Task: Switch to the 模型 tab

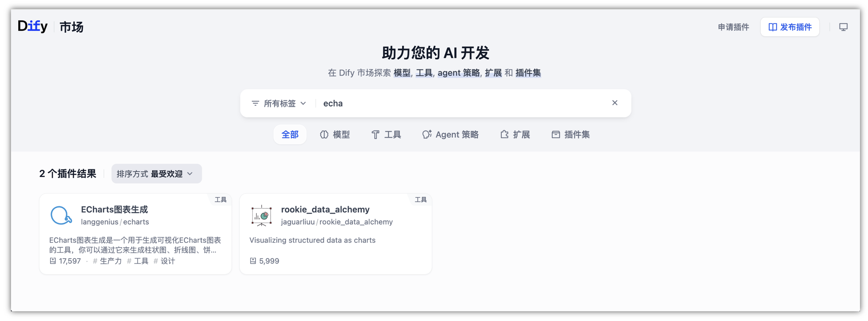Action: click(x=335, y=135)
